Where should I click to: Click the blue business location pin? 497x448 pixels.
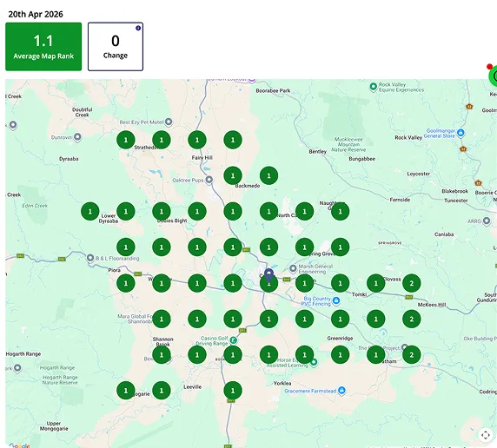click(x=268, y=274)
